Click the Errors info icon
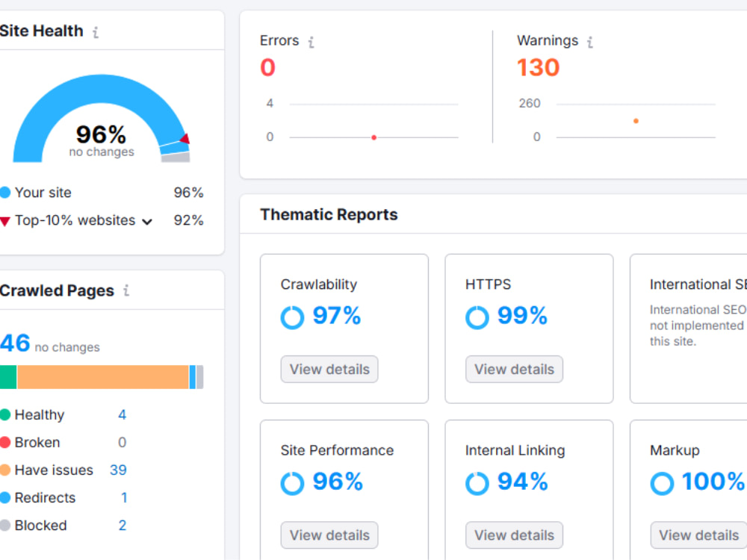This screenshot has width=747, height=560. pyautogui.click(x=311, y=43)
